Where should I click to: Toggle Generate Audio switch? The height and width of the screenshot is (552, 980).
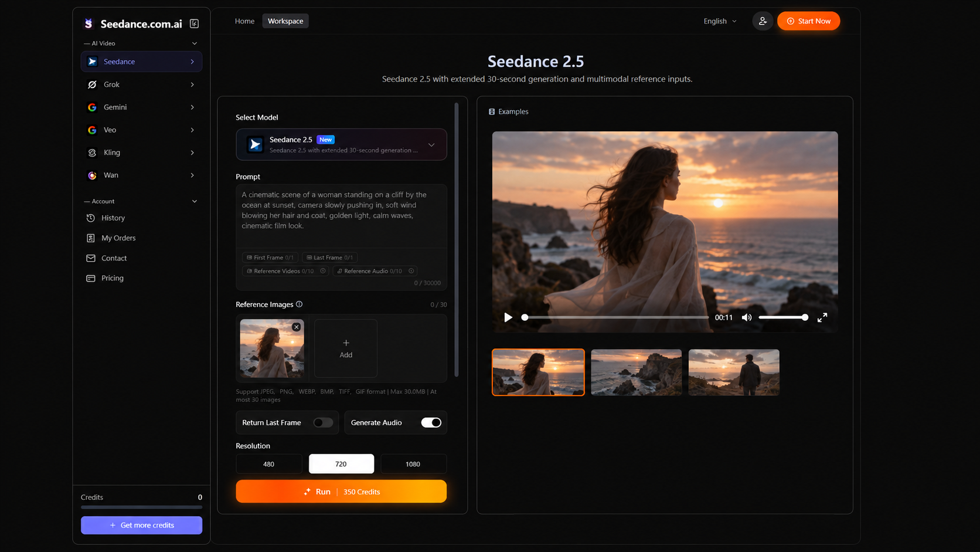[431, 422]
